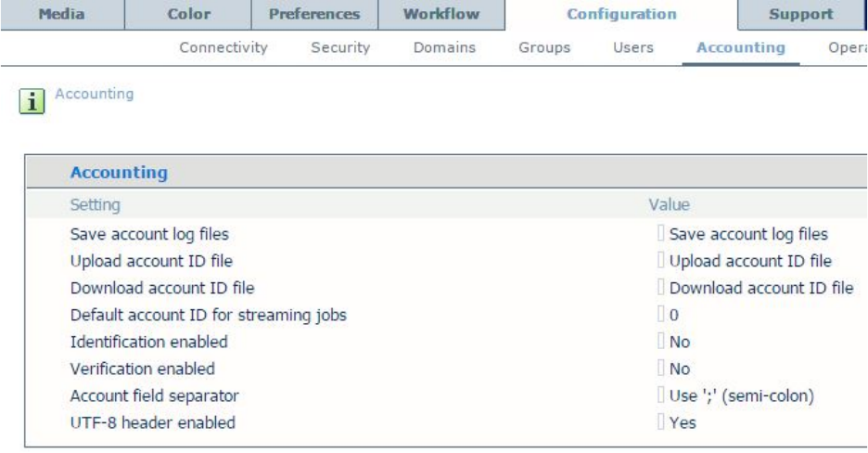Go to the Security section

[x=340, y=46]
